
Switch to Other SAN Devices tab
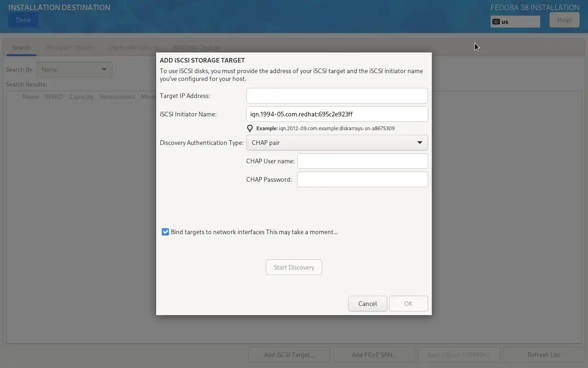coord(134,47)
